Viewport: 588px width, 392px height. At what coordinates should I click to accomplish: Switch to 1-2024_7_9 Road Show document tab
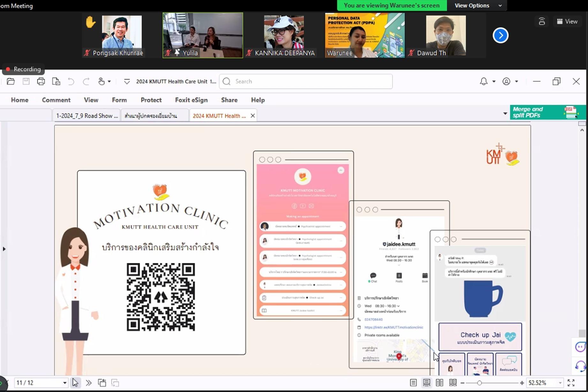[x=86, y=116]
